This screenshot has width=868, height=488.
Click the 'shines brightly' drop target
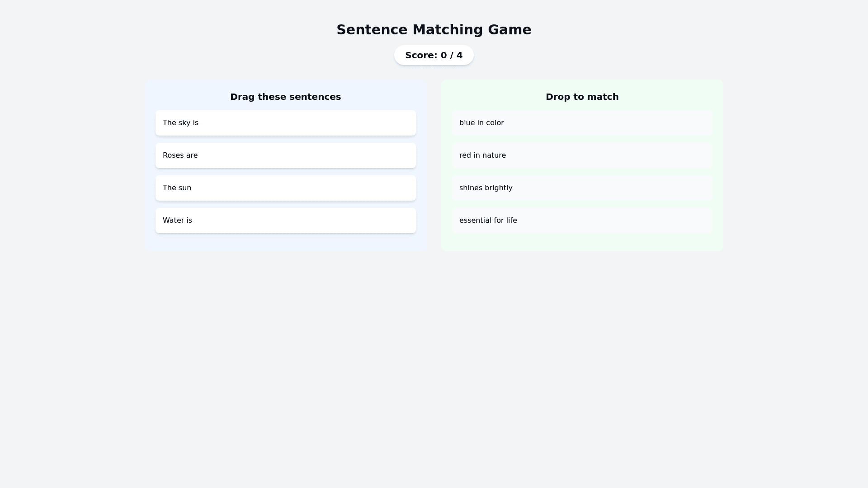click(582, 188)
